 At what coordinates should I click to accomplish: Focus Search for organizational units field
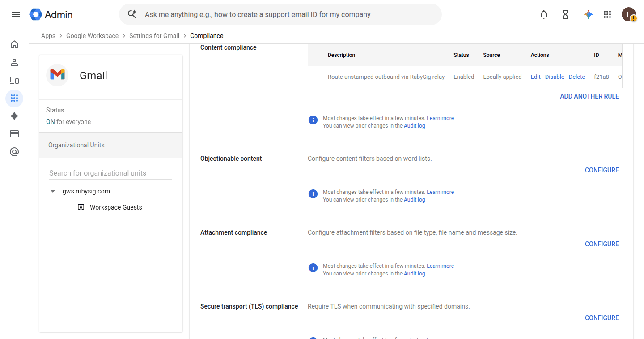pos(110,173)
